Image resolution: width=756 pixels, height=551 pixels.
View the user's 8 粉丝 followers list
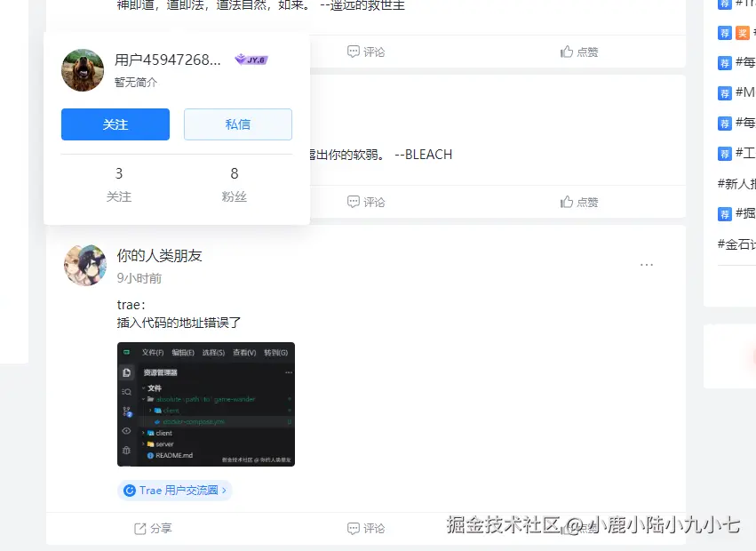click(x=234, y=182)
